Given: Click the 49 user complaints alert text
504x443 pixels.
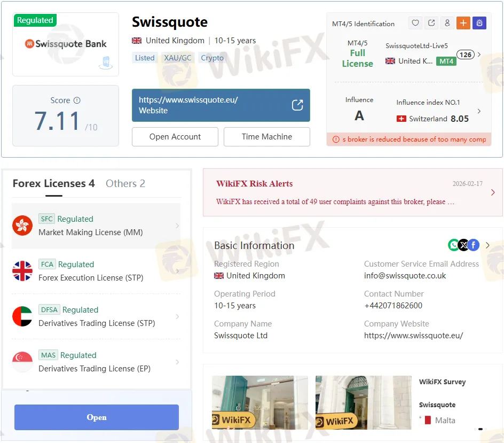Looking at the screenshot, I should 335,201.
